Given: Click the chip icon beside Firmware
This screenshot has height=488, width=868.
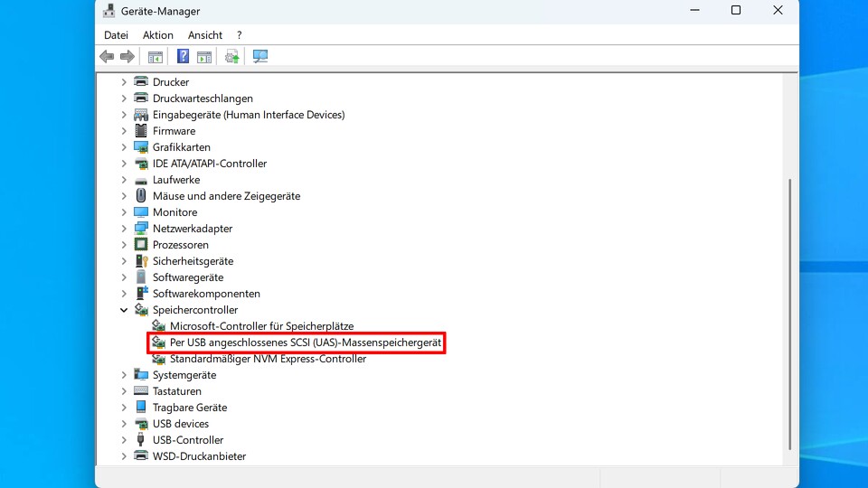Looking at the screenshot, I should coord(141,130).
